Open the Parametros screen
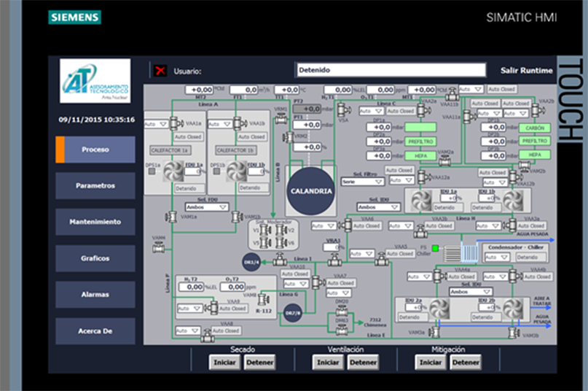588x391 pixels. pos(95,185)
